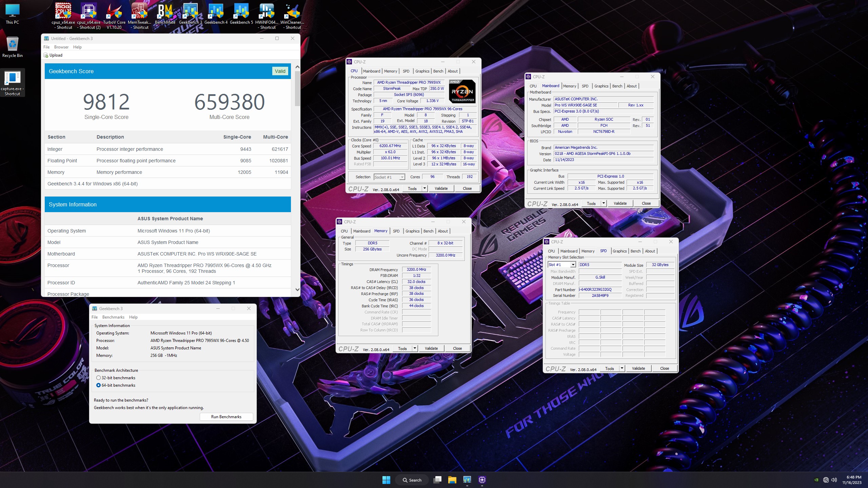This screenshot has height=488, width=868.
Task: Select 64-bit benchmarks radio button
Action: pyautogui.click(x=98, y=385)
